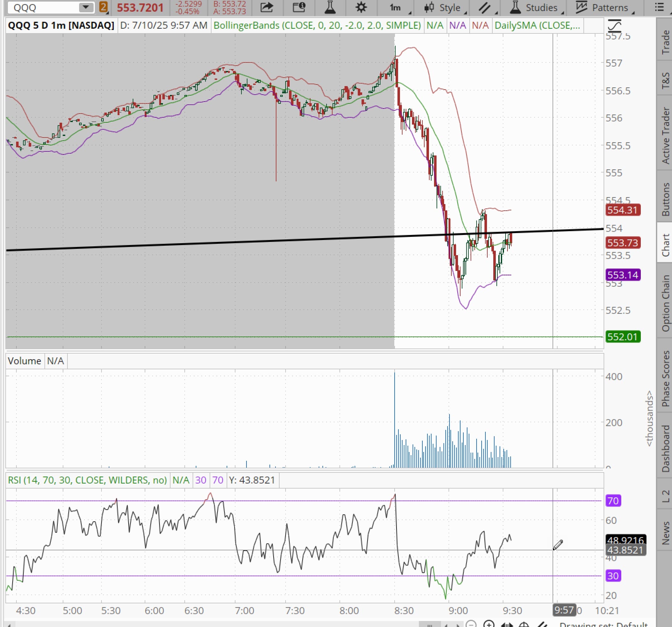This screenshot has height=627, width=672.
Task: Click the orange link color number 2
Action: pyautogui.click(x=103, y=8)
